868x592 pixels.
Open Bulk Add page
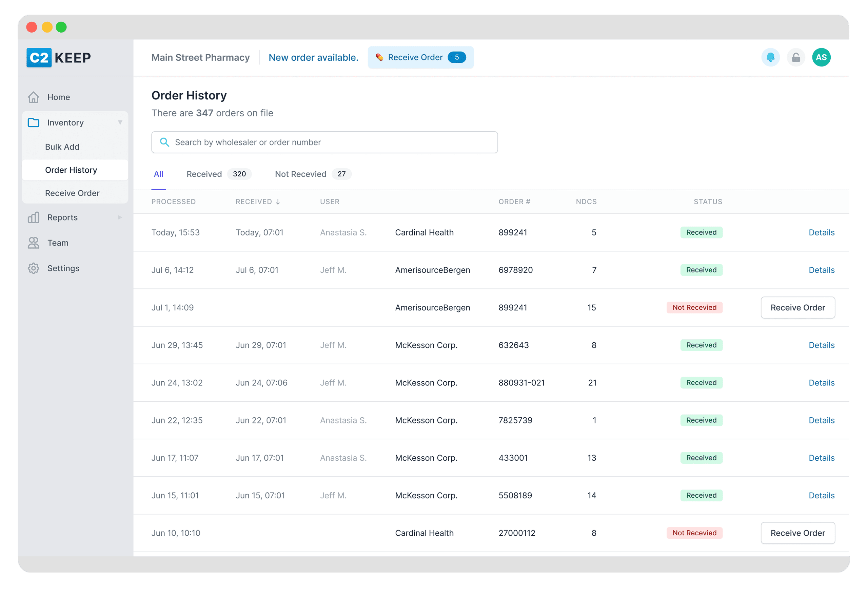(62, 147)
